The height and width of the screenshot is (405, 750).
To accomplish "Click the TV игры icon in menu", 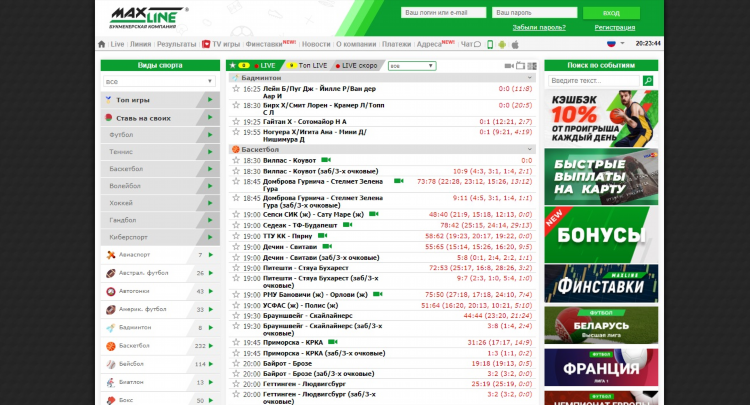I will 206,44.
